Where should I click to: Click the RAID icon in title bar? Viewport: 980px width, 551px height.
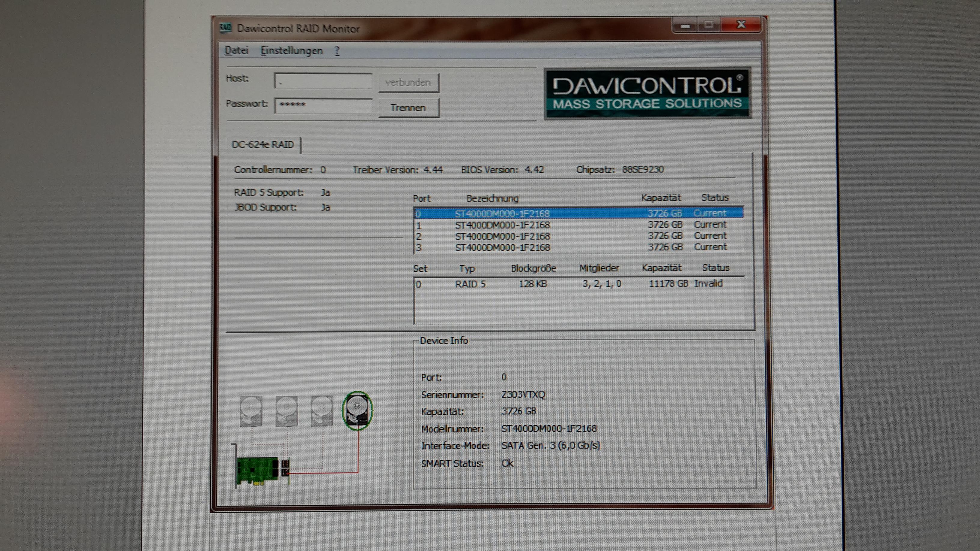pyautogui.click(x=226, y=28)
